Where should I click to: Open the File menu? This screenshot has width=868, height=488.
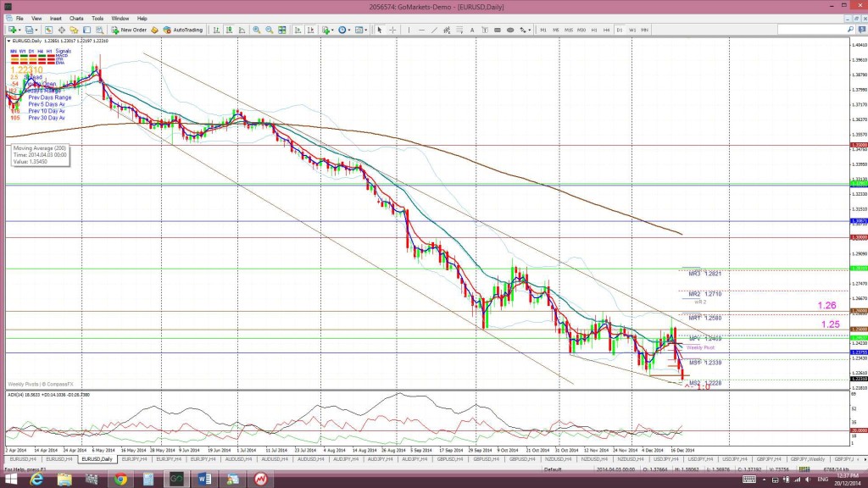(19, 19)
